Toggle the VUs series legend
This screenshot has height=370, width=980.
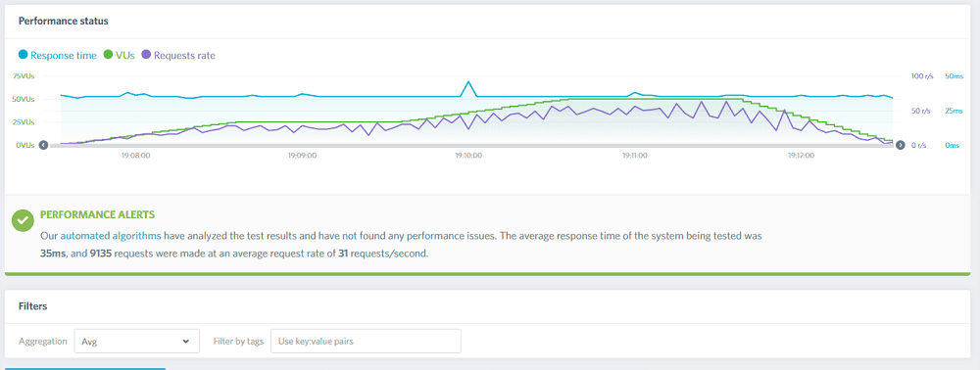[x=119, y=56]
